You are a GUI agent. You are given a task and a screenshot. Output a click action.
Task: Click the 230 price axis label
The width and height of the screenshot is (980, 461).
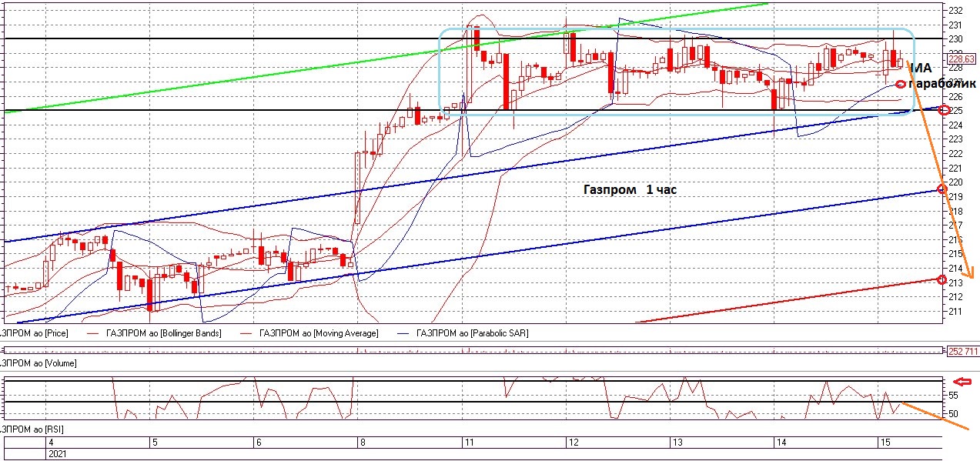955,39
